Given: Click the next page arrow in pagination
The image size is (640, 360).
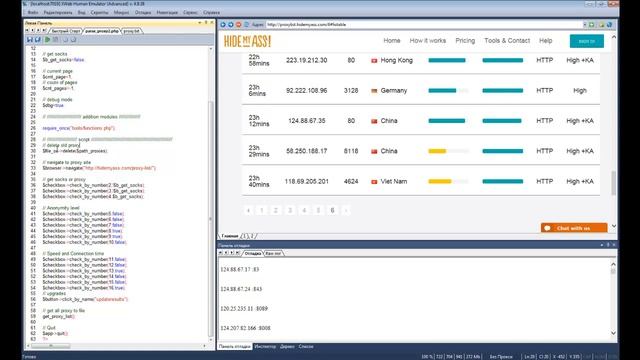Looking at the screenshot, I should click(x=346, y=211).
